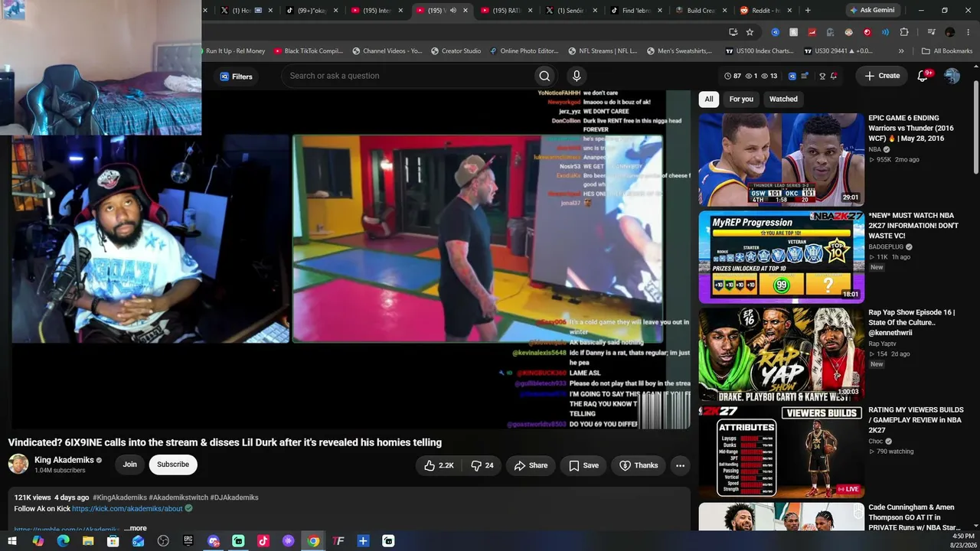Switch to the (1) Señor X tab
Screen dimensions: 980x551
point(570,11)
